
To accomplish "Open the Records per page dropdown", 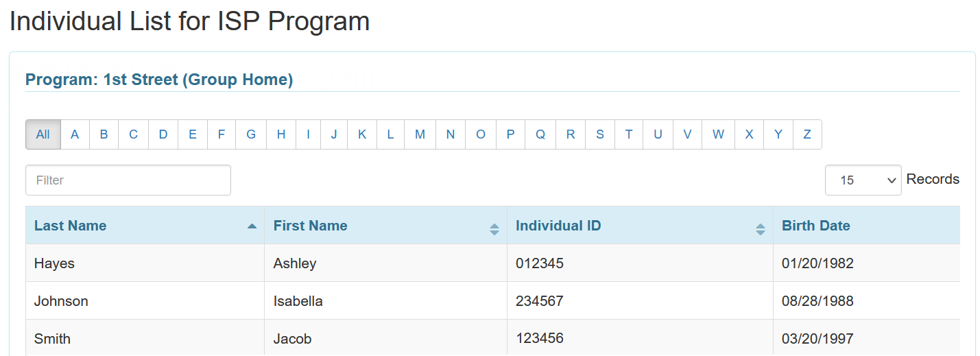I will tap(863, 180).
